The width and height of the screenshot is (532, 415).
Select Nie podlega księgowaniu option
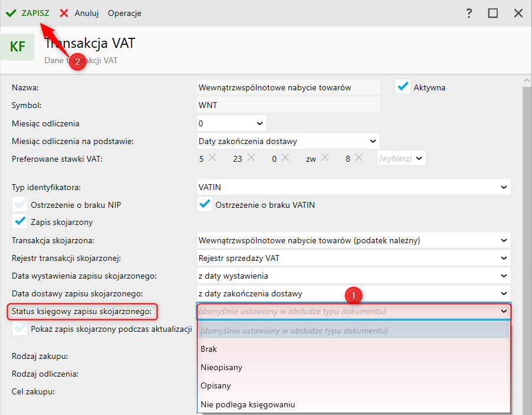click(353, 404)
